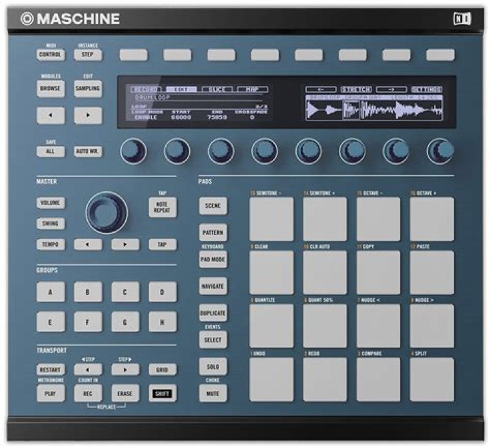Click the page left arrow below BROWSE

pos(50,115)
